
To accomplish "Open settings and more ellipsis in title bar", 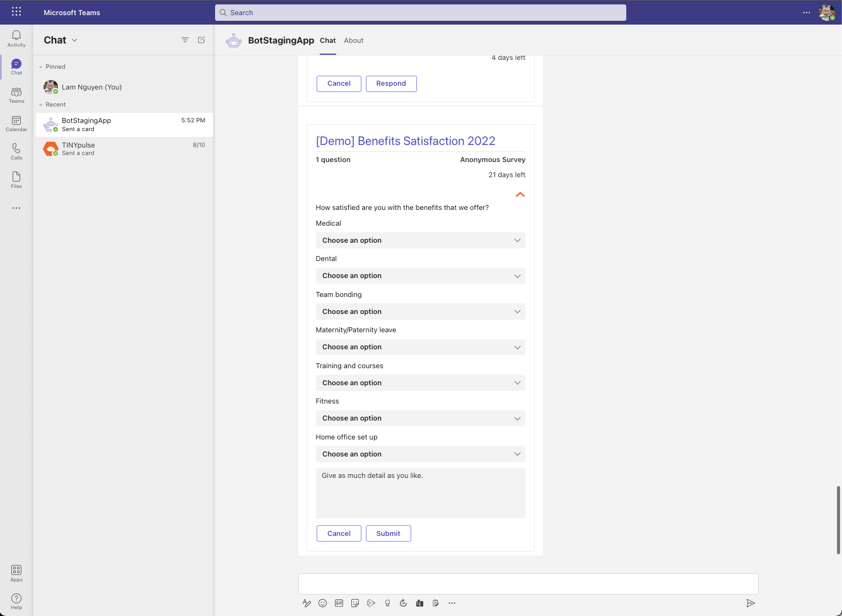I will (806, 13).
